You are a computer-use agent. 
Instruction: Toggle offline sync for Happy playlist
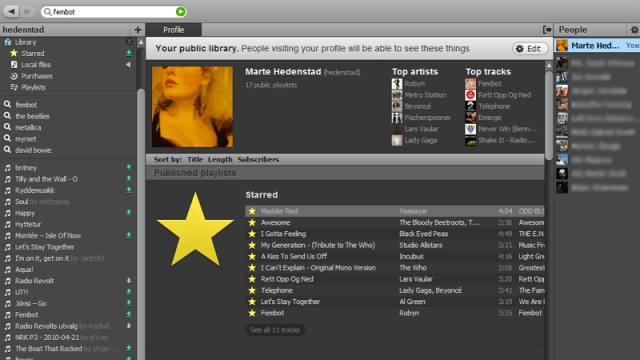(129, 213)
